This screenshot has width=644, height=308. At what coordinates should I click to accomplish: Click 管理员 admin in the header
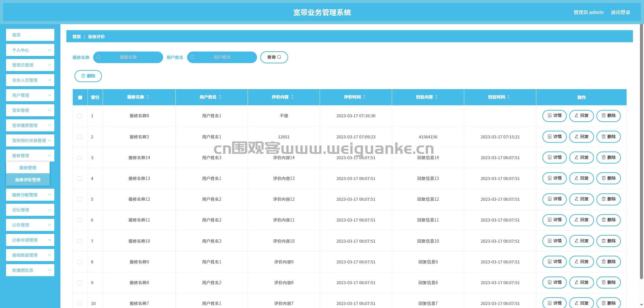tap(588, 12)
